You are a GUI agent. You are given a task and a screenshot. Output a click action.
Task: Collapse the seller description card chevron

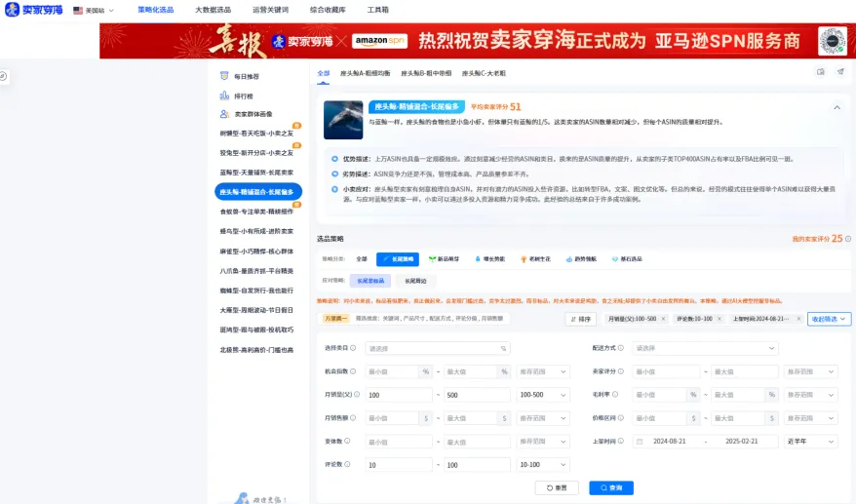tap(837, 107)
